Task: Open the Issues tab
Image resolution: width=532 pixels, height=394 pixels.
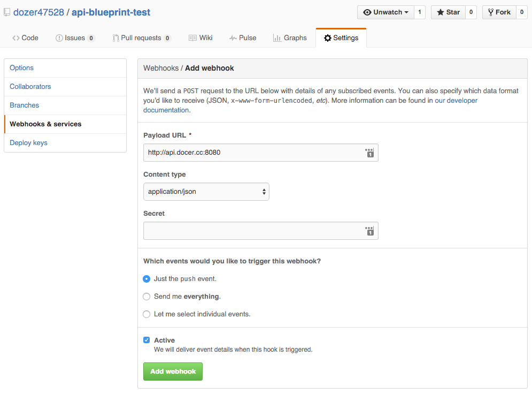Action: pyautogui.click(x=75, y=37)
